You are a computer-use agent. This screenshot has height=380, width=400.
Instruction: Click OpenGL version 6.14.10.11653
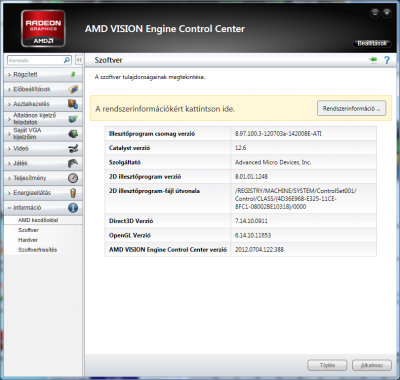point(253,235)
